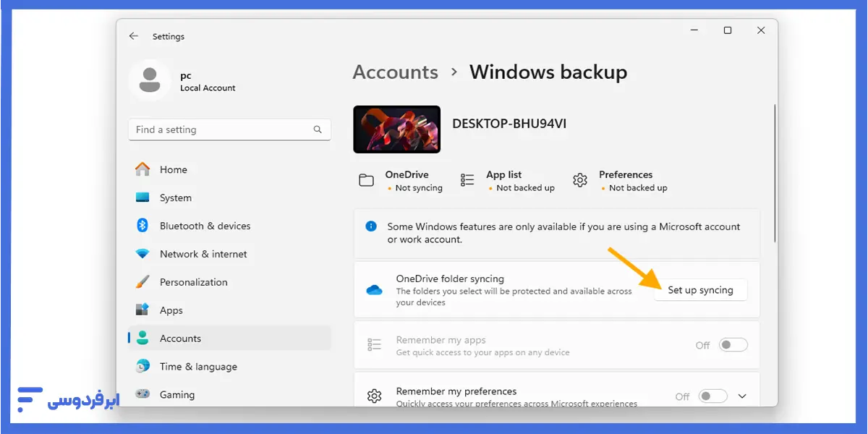Maximize the Settings window
This screenshot has width=868, height=434.
click(728, 30)
